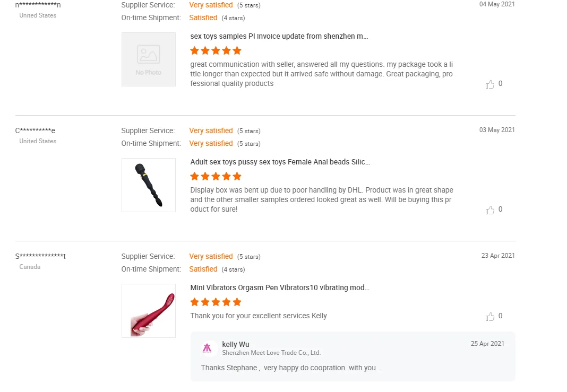The image size is (567, 392).
Task: Click the stars above 'Thank you for your excellent services'
Action: pos(216,302)
